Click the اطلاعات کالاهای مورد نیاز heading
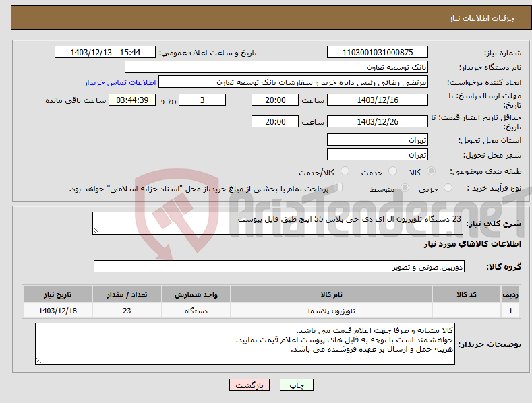 tap(472, 244)
